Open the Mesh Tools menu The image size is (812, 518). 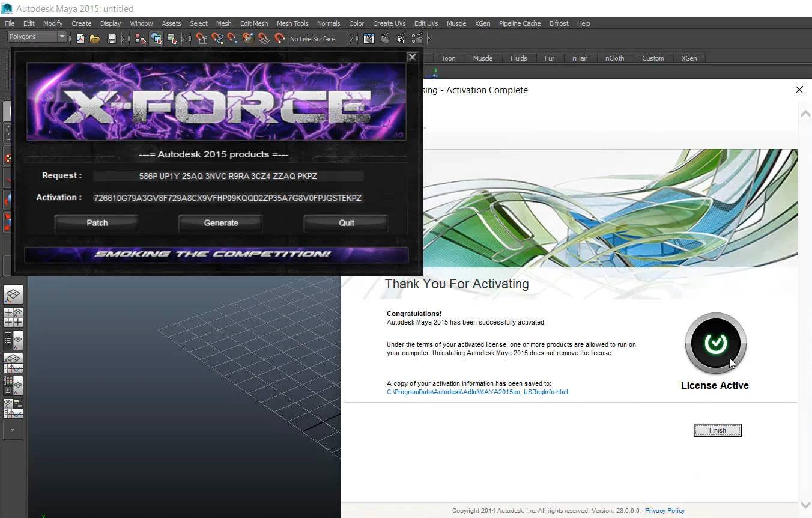tap(292, 23)
